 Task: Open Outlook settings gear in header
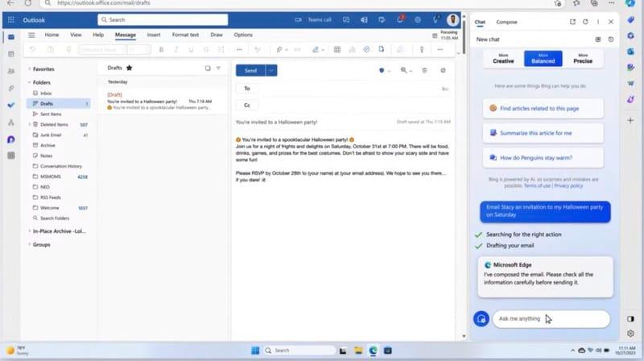[x=417, y=19]
